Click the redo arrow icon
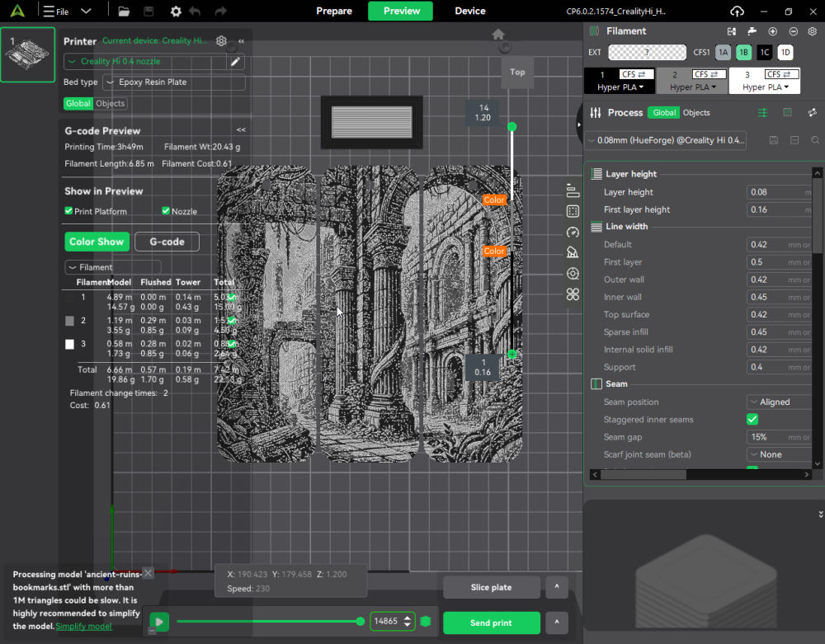Viewport: 825px width, 644px height. (220, 11)
